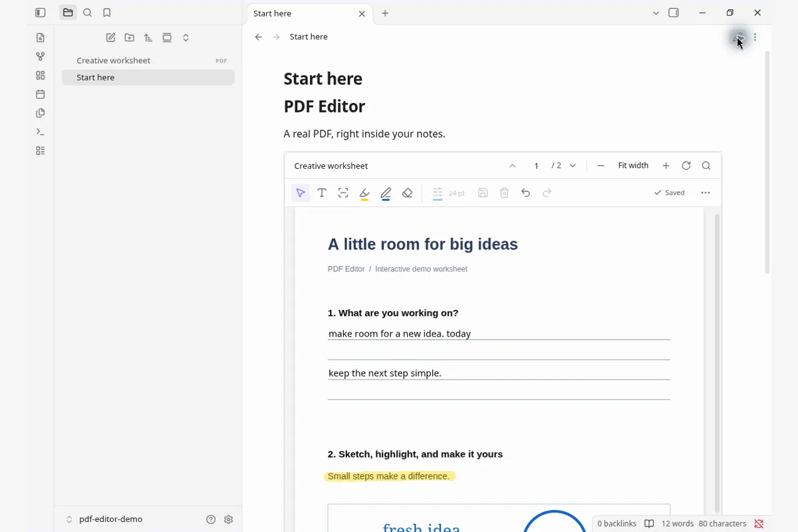This screenshot has height=532, width=798.
Task: Navigate back in history
Action: (259, 37)
